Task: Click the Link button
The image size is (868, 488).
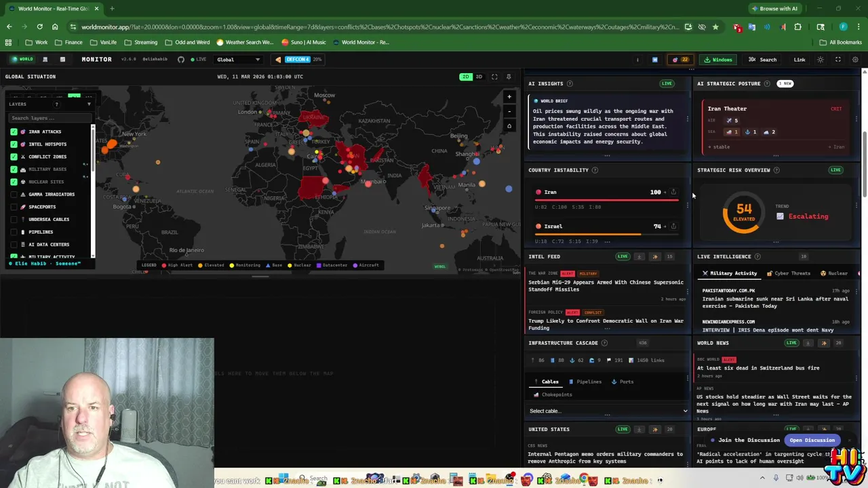Action: [800, 60]
